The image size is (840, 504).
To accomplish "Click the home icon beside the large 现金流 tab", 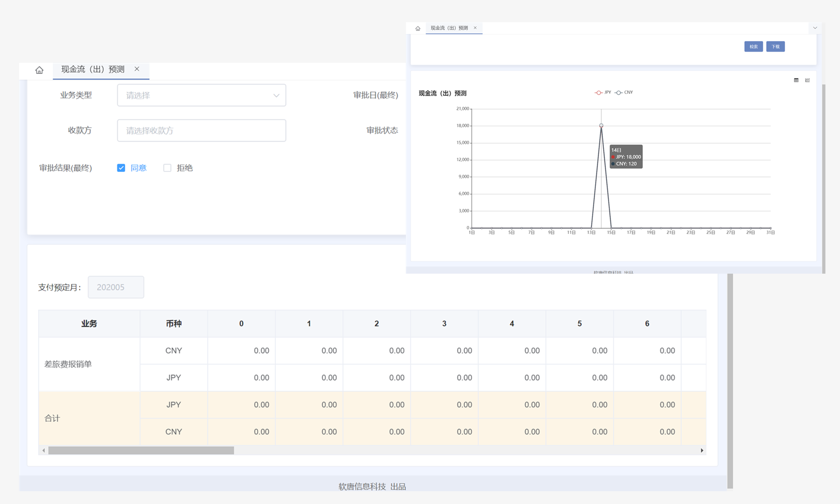I will [39, 70].
